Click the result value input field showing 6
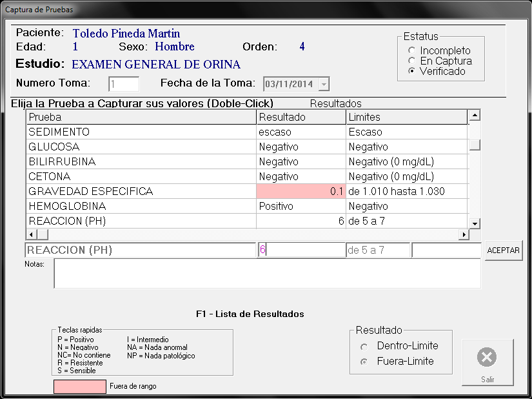The height and width of the screenshot is (399, 532). 302,250
